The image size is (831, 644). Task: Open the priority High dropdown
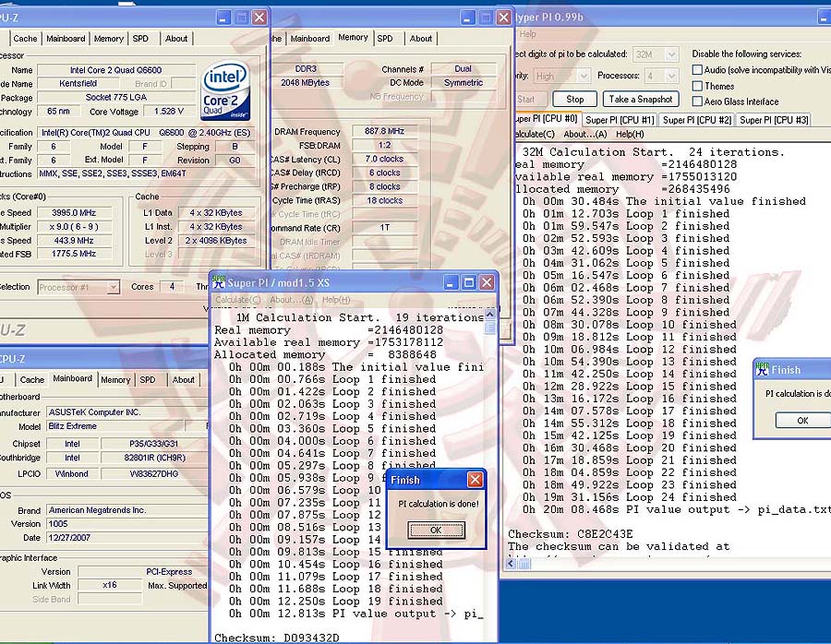tap(583, 76)
